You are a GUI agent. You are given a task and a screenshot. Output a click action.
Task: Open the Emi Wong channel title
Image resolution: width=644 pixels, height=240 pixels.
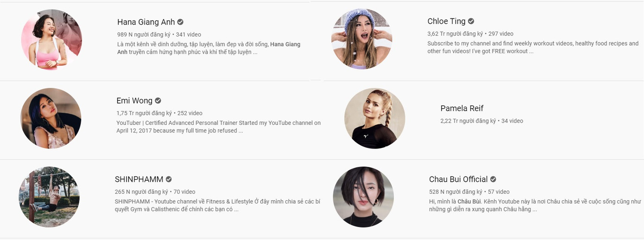coord(134,100)
